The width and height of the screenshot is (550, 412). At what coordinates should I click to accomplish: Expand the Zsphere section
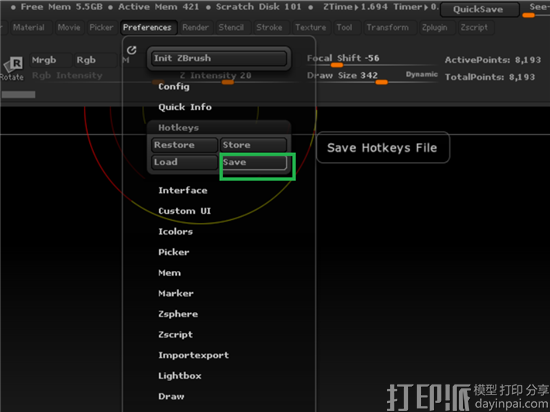coord(178,314)
